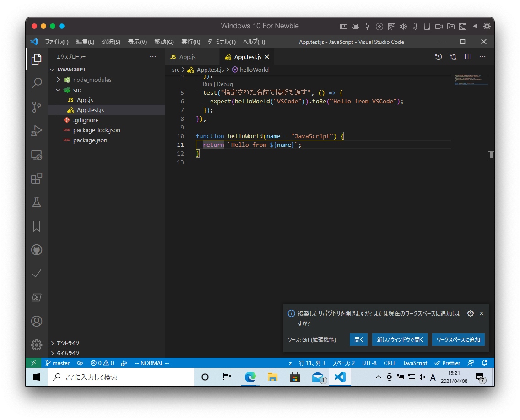
Task: Open Run and Debug view
Action: 37,131
